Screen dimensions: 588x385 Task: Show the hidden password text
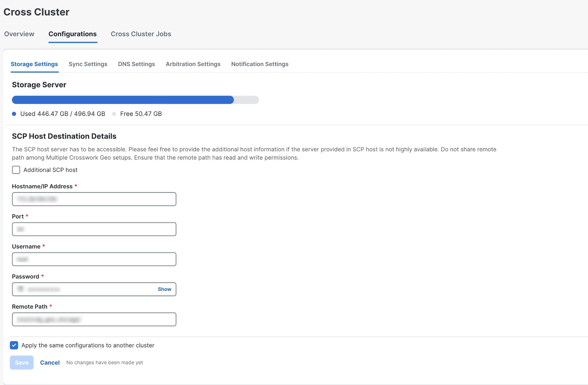pos(164,289)
